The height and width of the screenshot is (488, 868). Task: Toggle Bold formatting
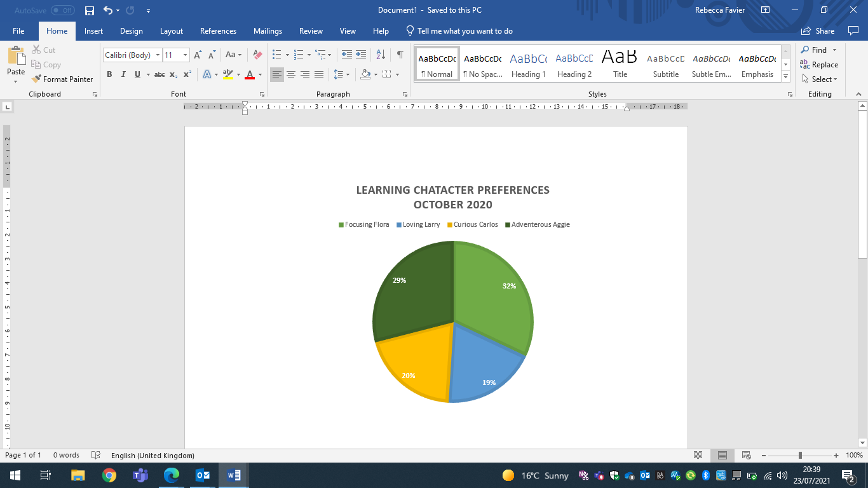point(109,74)
